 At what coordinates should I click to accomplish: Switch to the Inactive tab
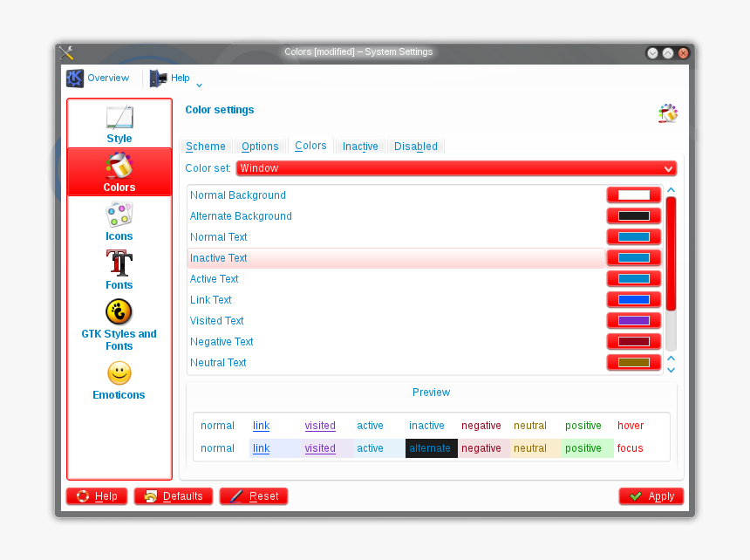tap(360, 147)
